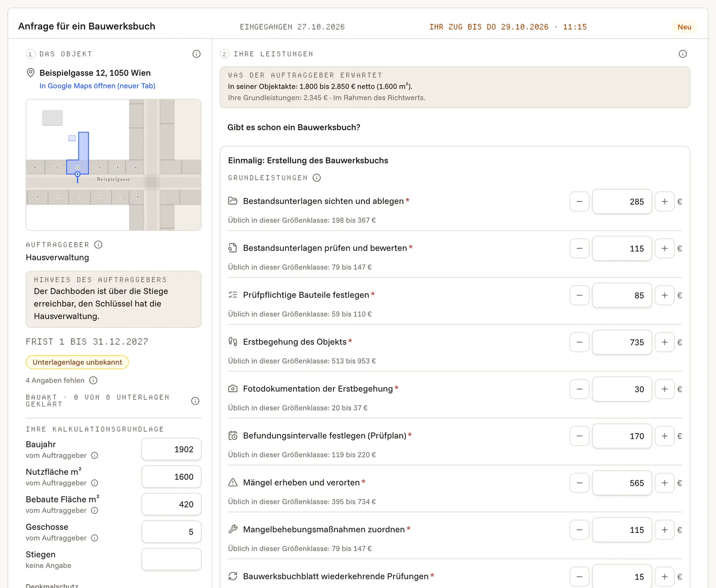This screenshot has width=716, height=588.
Task: Click the map pin icon beside address
Action: [30, 73]
